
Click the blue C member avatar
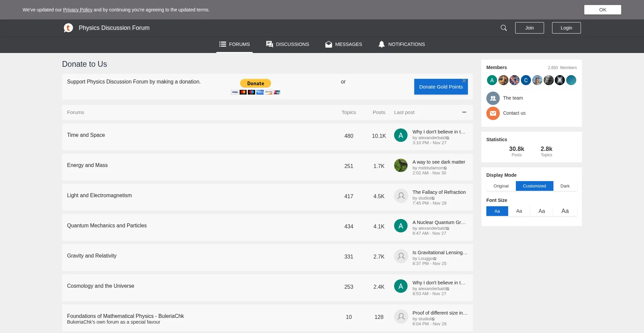(x=526, y=80)
